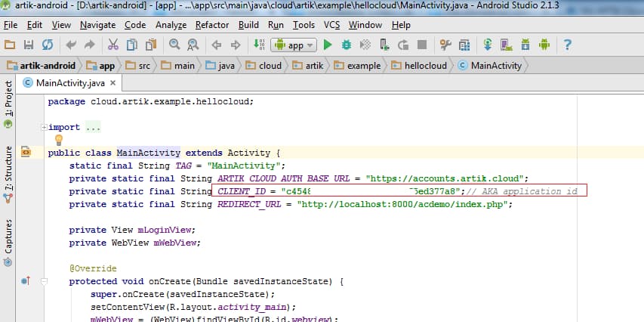Open the 1: Project tool window
This screenshot has height=322, width=644.
(x=8, y=105)
